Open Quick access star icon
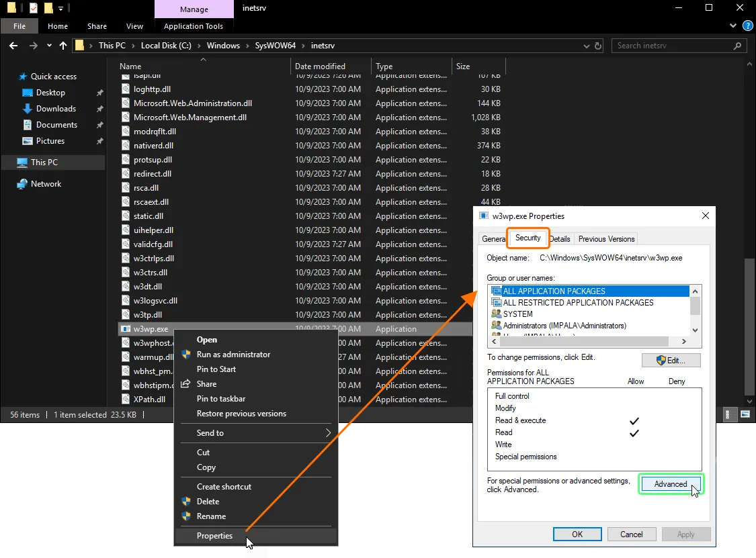The width and height of the screenshot is (756, 558). coord(23,77)
